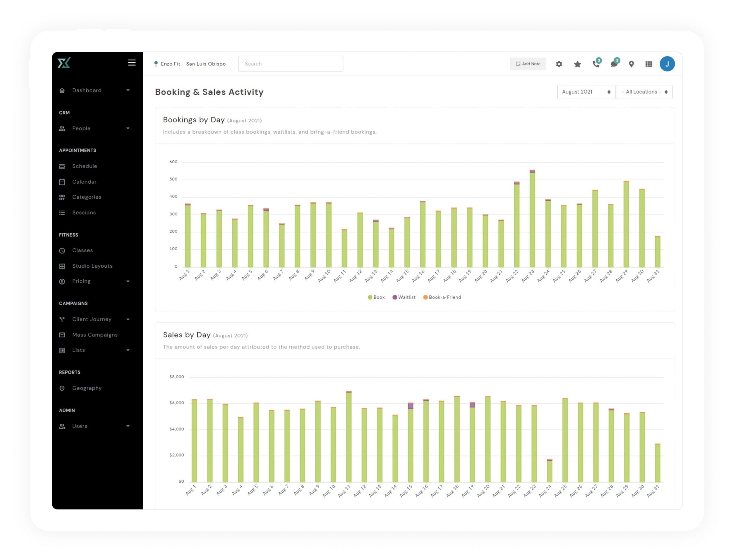Toggle the Book series in chart legend
Screen dimensions: 733x560
coord(376,297)
